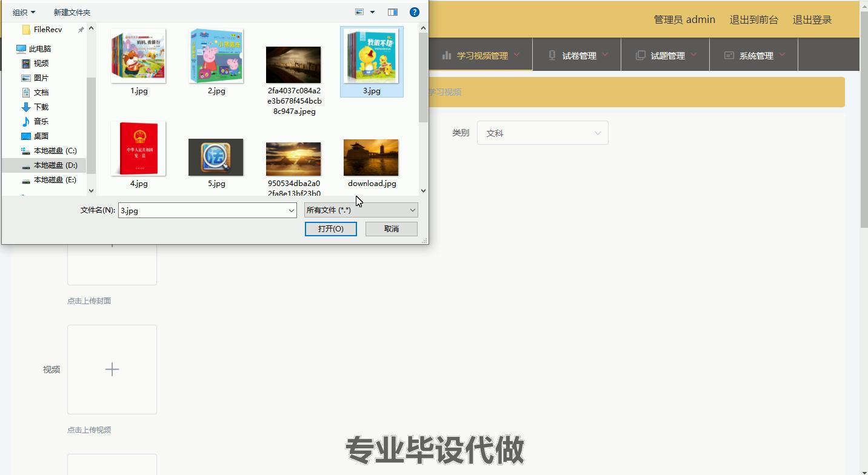The image size is (868, 475).
Task: Click the microphone icon beside 试卷管理
Action: click(551, 55)
